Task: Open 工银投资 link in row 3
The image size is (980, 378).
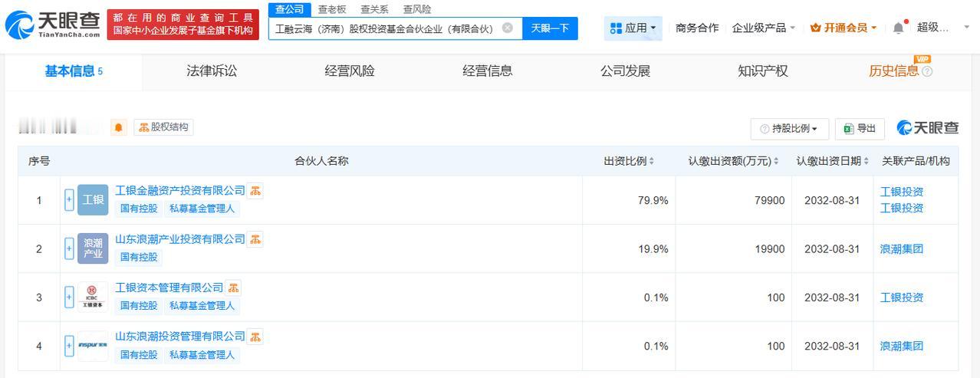Action: pyautogui.click(x=902, y=297)
